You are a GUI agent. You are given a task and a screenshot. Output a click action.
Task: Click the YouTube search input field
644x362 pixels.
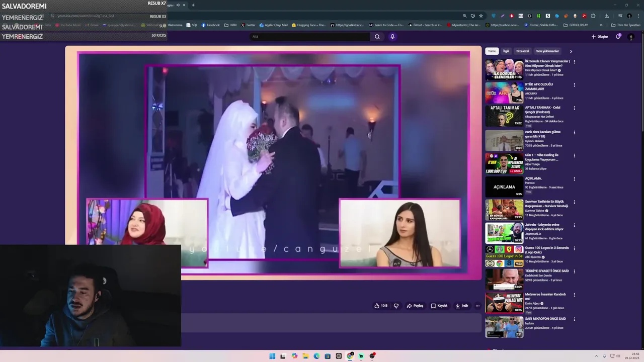coord(310,37)
